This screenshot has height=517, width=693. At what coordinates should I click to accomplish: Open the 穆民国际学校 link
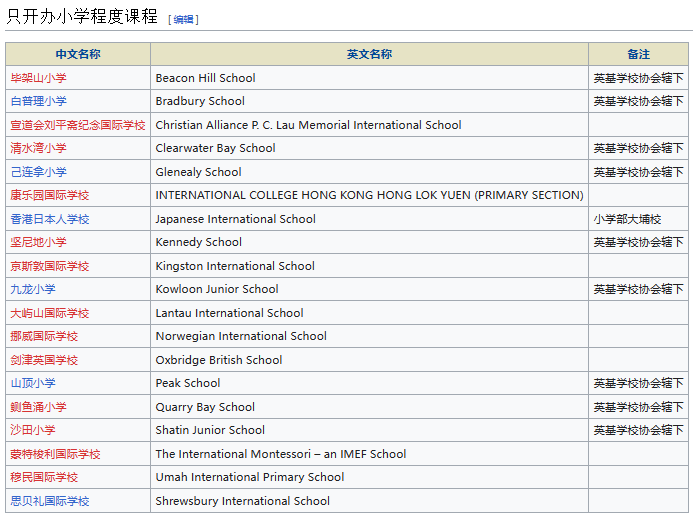[44, 477]
